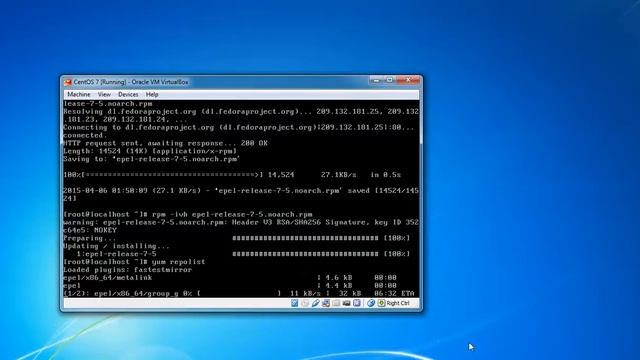Click the 'yum repolist' command line

click(x=134, y=262)
